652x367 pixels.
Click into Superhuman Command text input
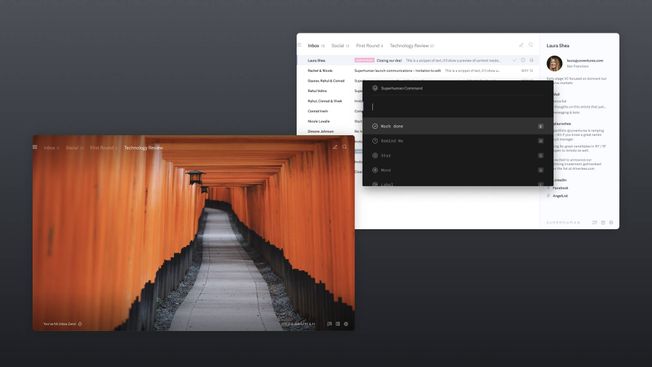[x=458, y=107]
